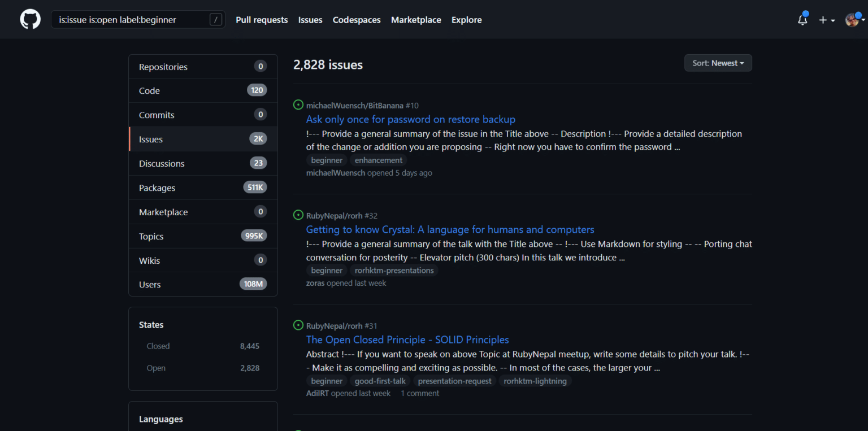Image resolution: width=868 pixels, height=431 pixels.
Task: Open your profile avatar menu
Action: 852,19
